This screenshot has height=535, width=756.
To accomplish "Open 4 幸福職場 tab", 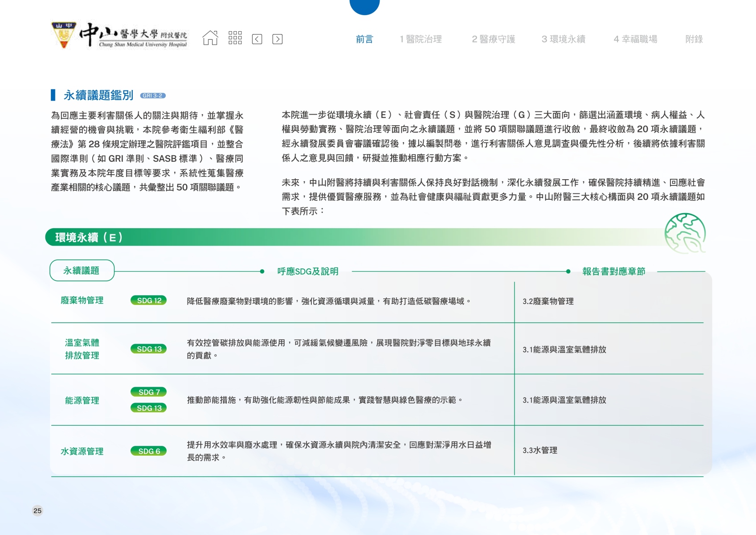I will 635,39.
